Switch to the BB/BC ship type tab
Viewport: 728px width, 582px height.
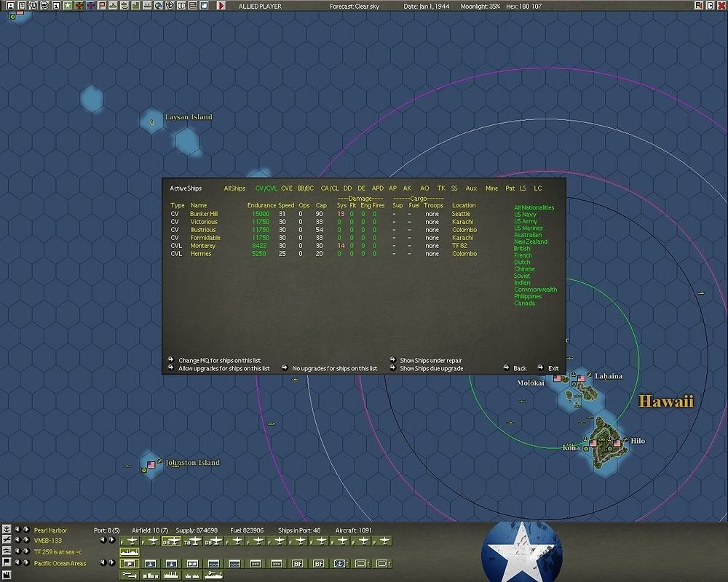[306, 188]
